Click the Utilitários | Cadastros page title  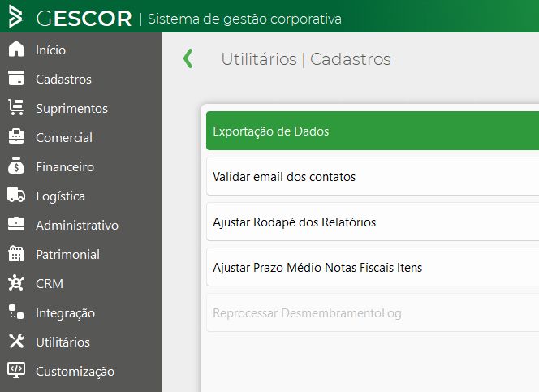click(306, 59)
